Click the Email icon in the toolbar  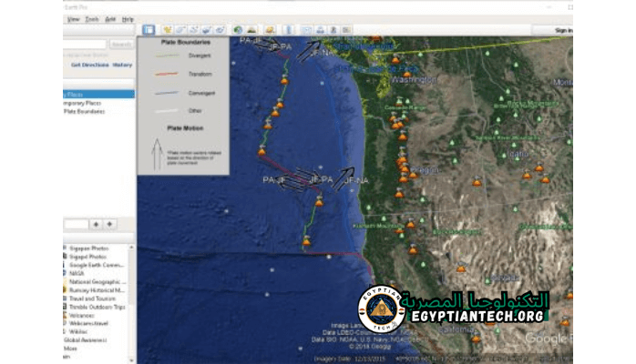click(307, 30)
